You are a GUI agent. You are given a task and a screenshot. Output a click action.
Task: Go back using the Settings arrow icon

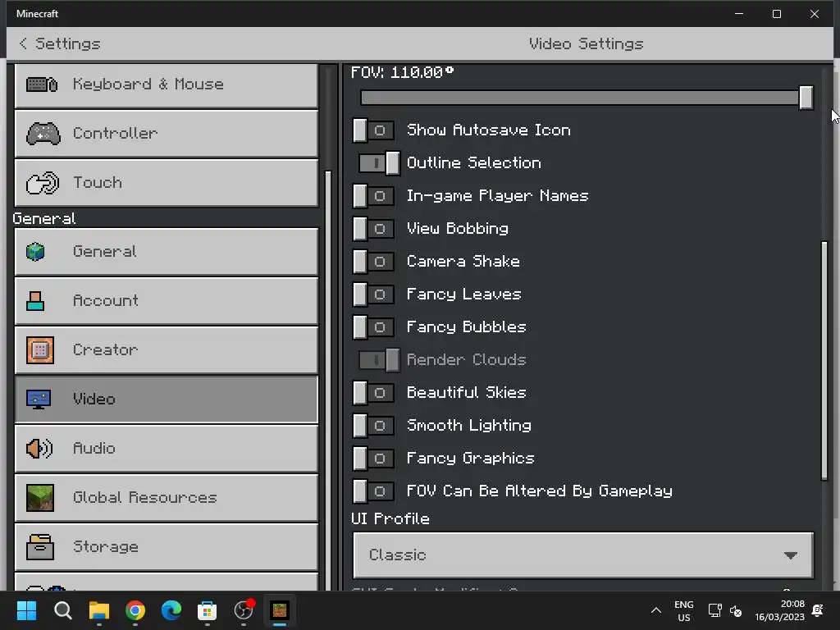coord(22,43)
